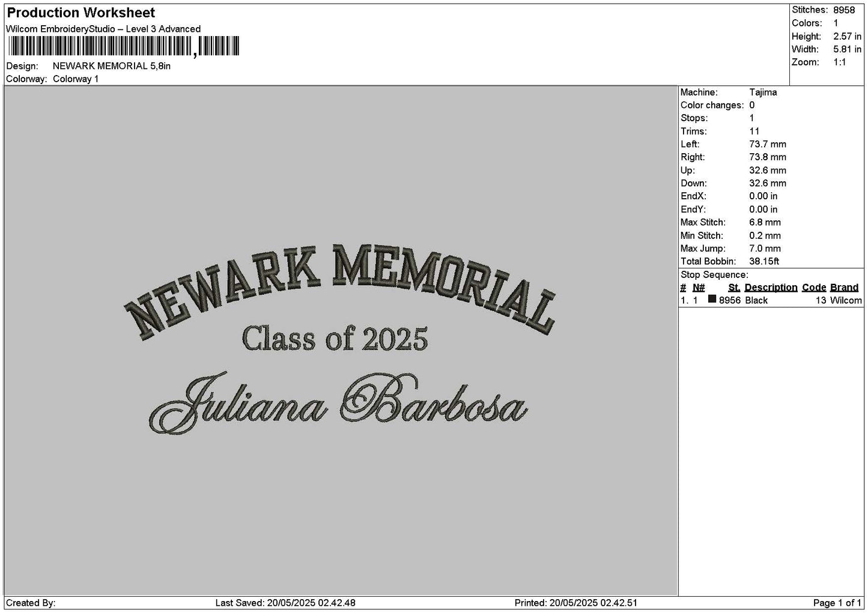Viewport: 868px width, 613px height.
Task: Click the 'Wilcom' brand cell
Action: (846, 301)
